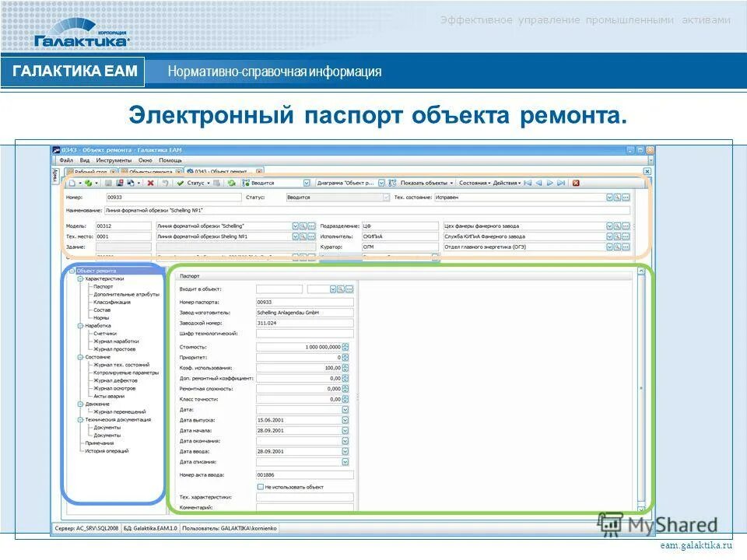Open the Инструменты menu

pyautogui.click(x=114, y=159)
